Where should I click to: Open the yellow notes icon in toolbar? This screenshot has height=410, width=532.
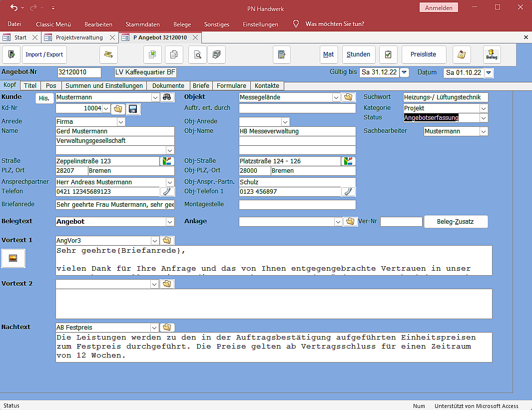462,54
